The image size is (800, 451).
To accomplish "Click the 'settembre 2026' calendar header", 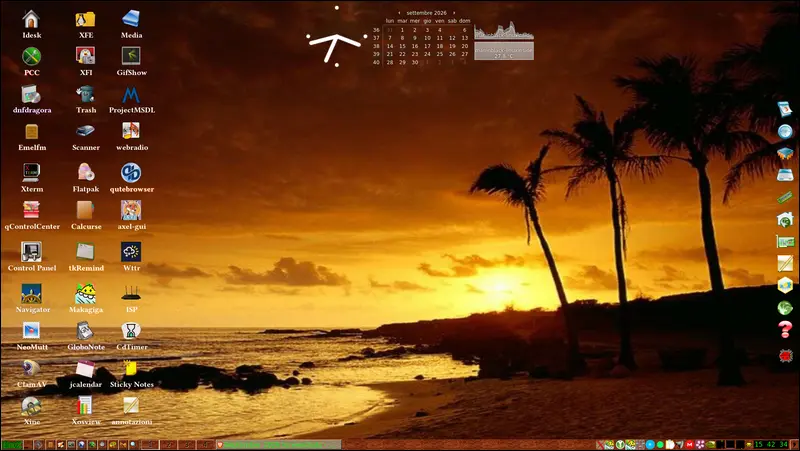I will point(427,13).
